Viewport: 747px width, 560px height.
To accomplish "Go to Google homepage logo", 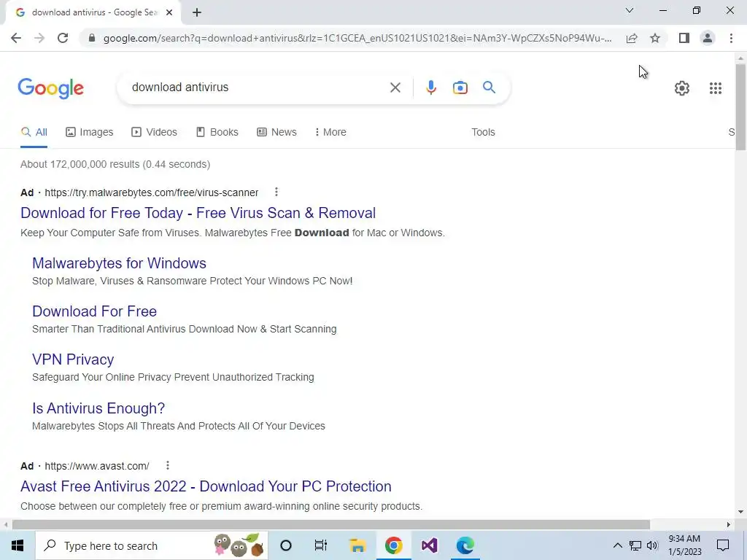I will coord(50,88).
